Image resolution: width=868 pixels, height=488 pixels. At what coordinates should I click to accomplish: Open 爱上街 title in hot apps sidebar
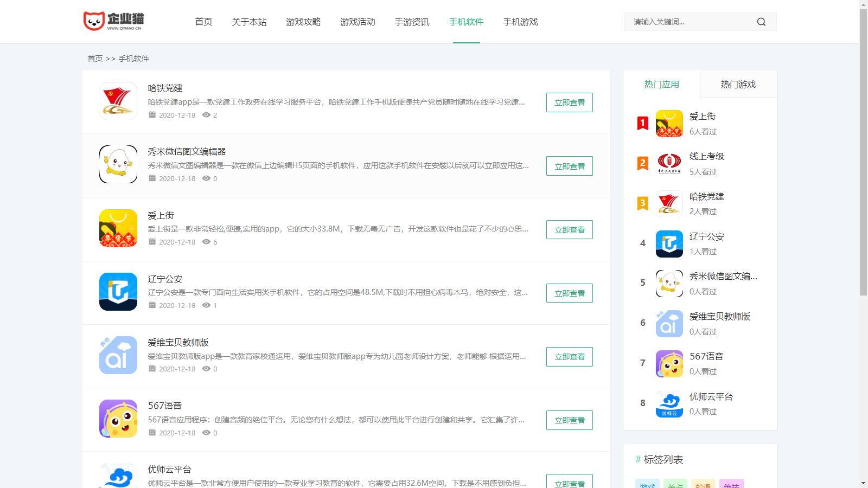point(702,116)
